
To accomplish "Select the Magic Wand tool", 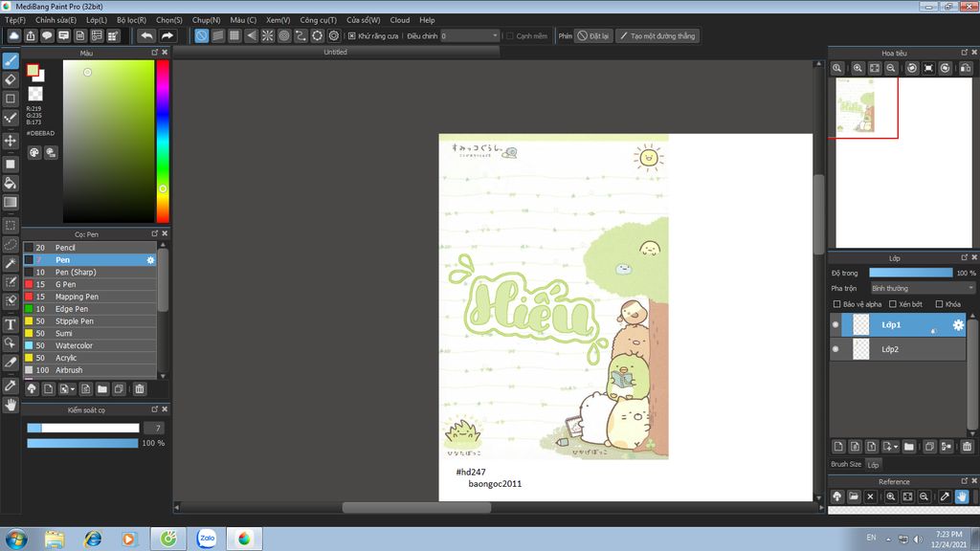I will 11,263.
